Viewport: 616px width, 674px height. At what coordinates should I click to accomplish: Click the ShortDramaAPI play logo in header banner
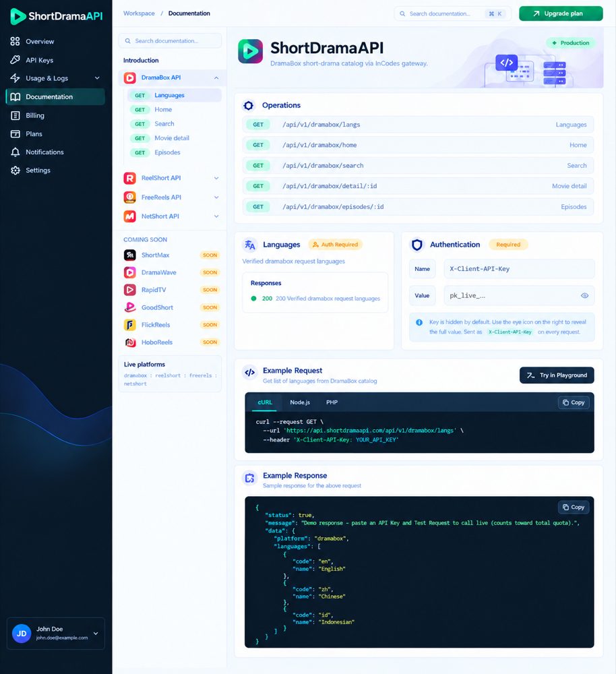[x=251, y=51]
